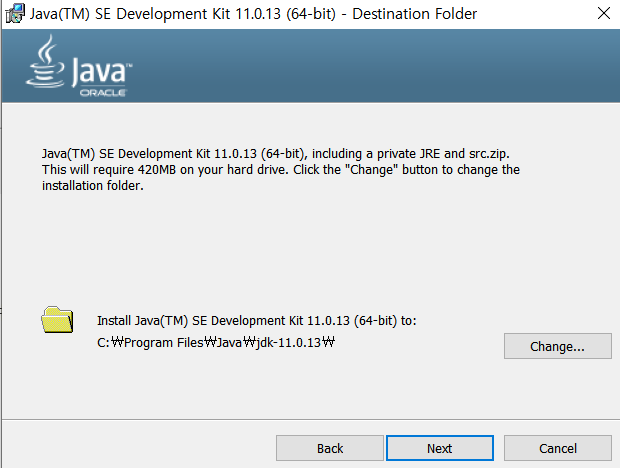Close the installer window with X

603,13
